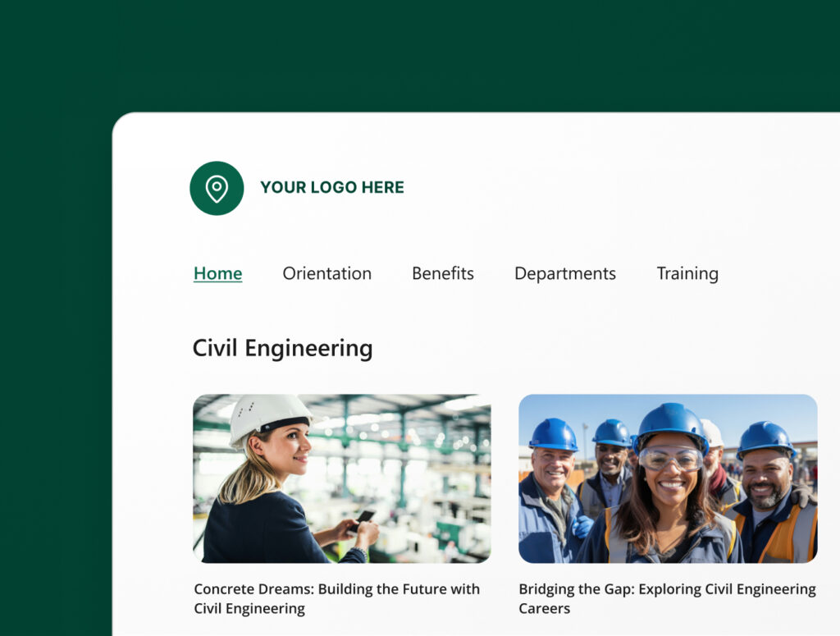Click the YOUR LOGO HERE text

point(331,188)
